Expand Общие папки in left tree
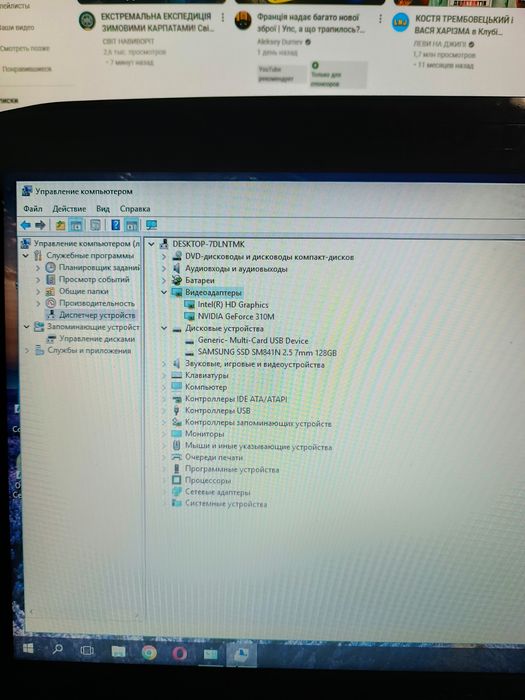Image resolution: width=525 pixels, height=700 pixels. 38,291
